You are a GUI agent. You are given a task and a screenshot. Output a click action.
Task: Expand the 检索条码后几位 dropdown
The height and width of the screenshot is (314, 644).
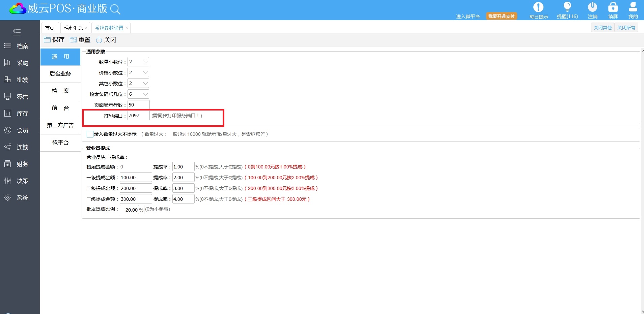point(145,94)
